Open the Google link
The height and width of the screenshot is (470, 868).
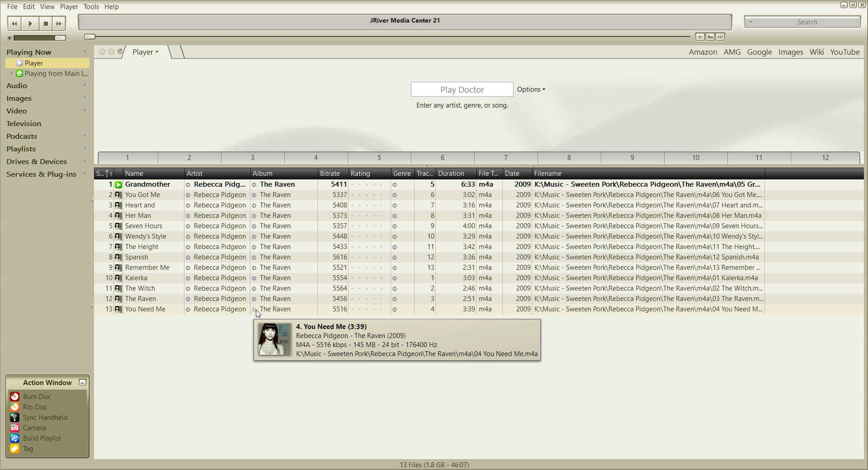click(759, 52)
